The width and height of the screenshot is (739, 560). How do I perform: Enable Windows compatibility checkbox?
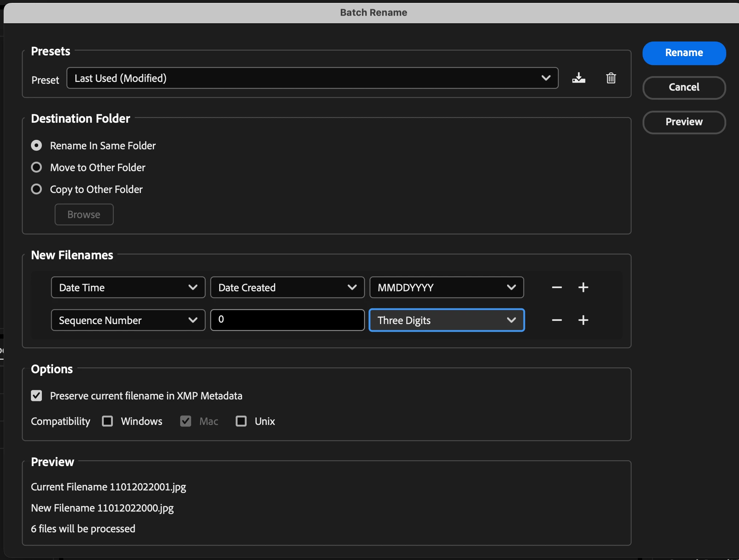pyautogui.click(x=107, y=421)
